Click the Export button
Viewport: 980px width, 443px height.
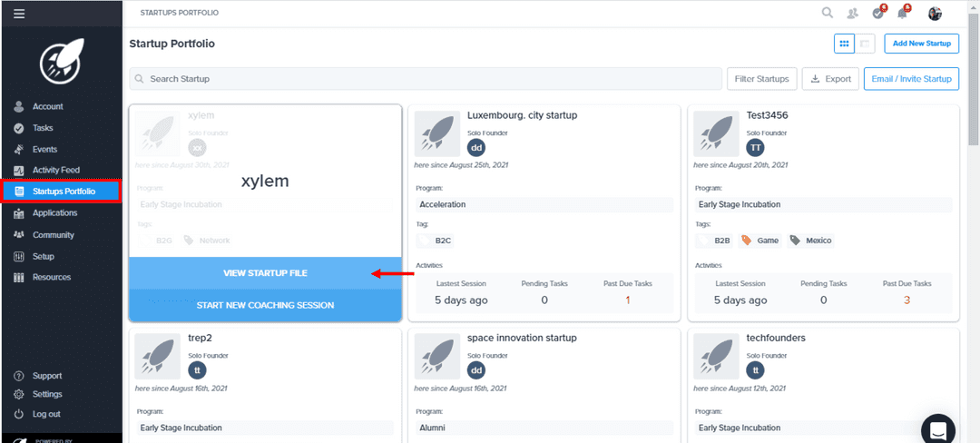[830, 79]
